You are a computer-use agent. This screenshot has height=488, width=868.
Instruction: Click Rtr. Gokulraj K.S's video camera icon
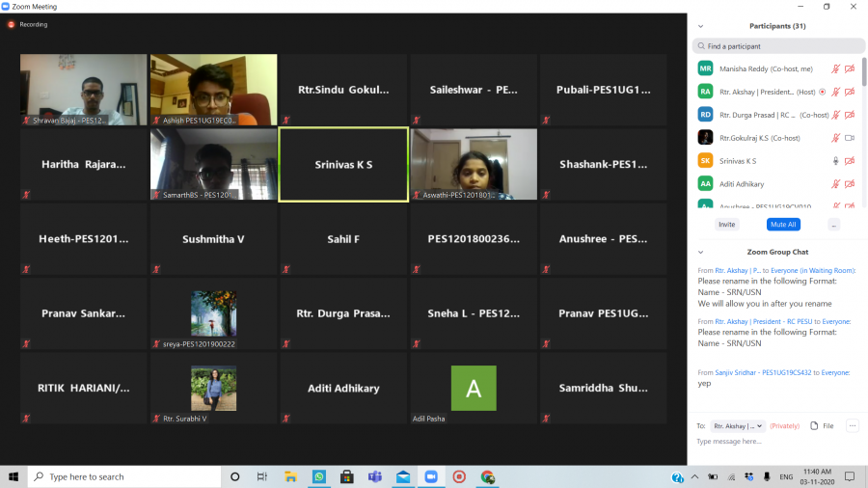849,138
